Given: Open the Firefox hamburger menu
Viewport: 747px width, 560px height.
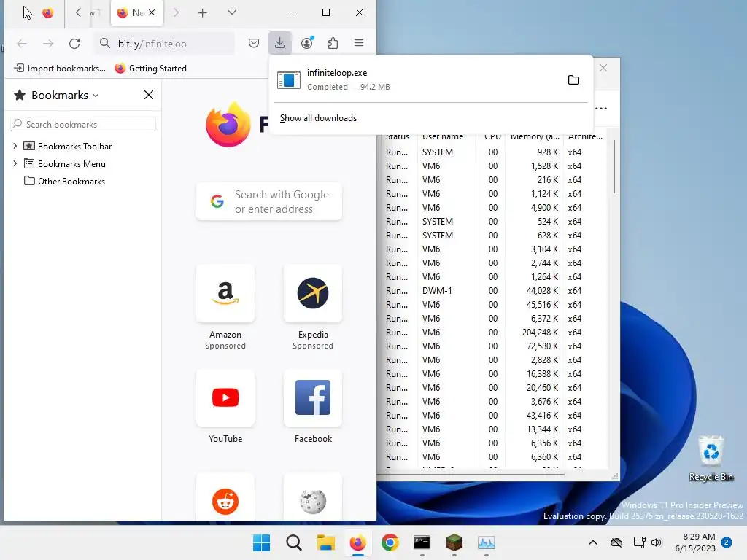Looking at the screenshot, I should pyautogui.click(x=359, y=43).
